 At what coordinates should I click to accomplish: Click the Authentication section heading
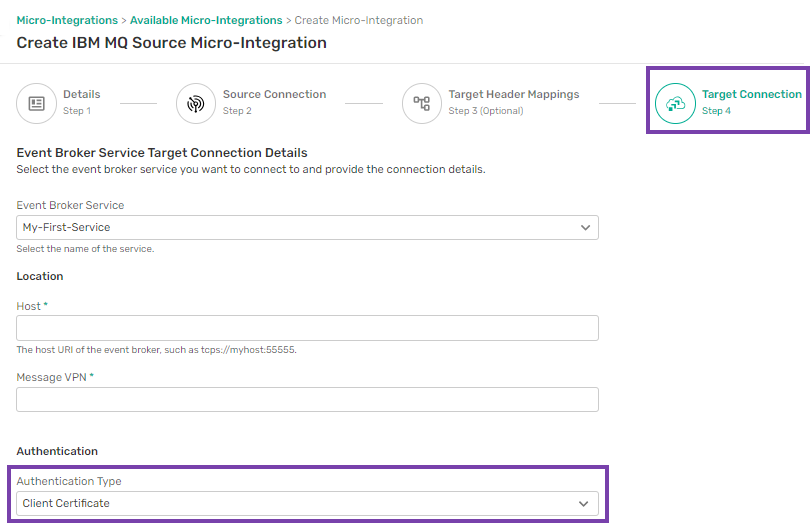[57, 451]
